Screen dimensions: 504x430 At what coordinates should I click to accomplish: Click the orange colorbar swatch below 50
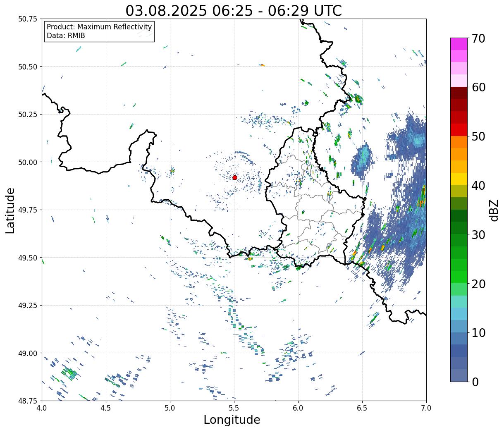pos(459,142)
